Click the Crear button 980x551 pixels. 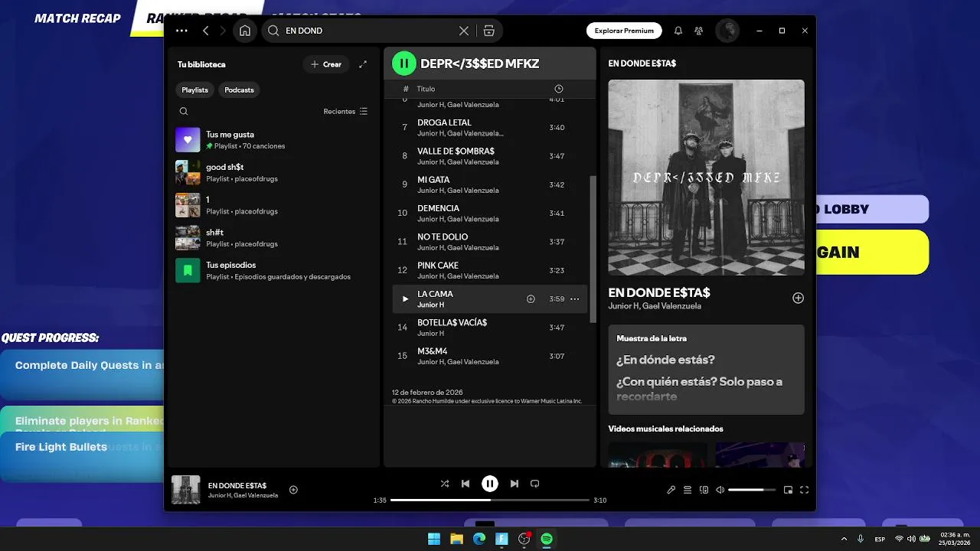[326, 64]
